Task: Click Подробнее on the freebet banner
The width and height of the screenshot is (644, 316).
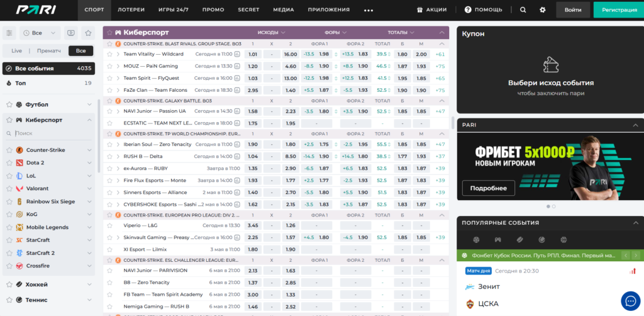Action: click(488, 188)
